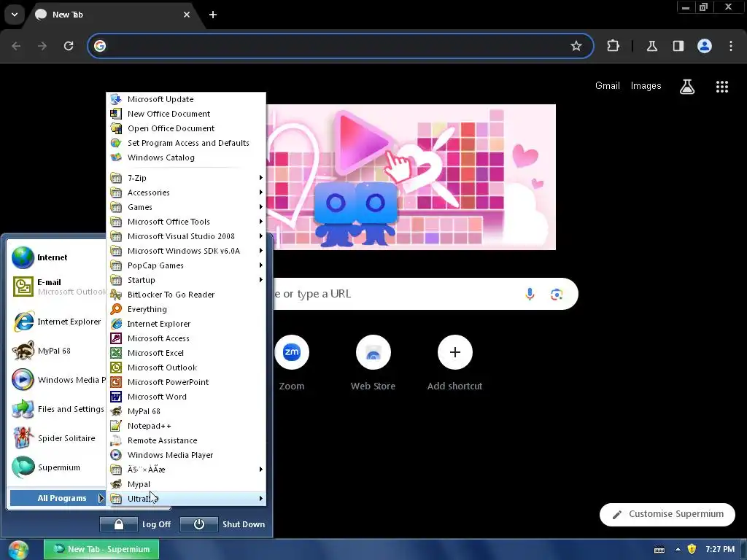Image resolution: width=747 pixels, height=560 pixels.
Task: Click the Windows Start orb
Action: [x=18, y=550]
